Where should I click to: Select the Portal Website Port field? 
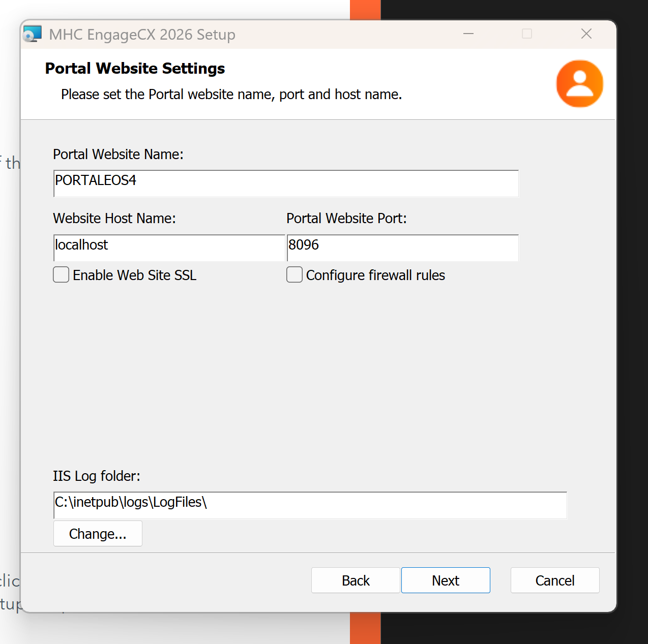(403, 248)
